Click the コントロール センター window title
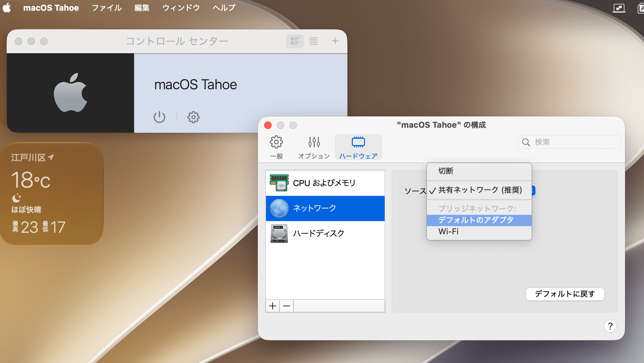 (177, 41)
